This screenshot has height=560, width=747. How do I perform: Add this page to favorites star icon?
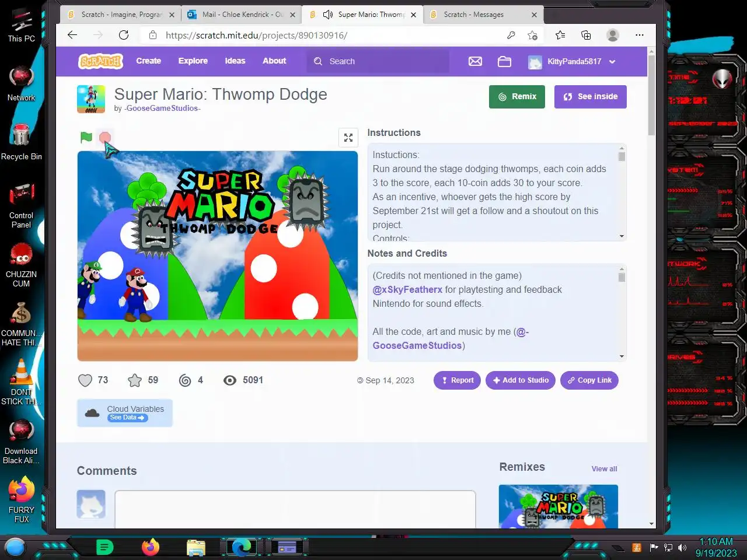pyautogui.click(x=532, y=35)
